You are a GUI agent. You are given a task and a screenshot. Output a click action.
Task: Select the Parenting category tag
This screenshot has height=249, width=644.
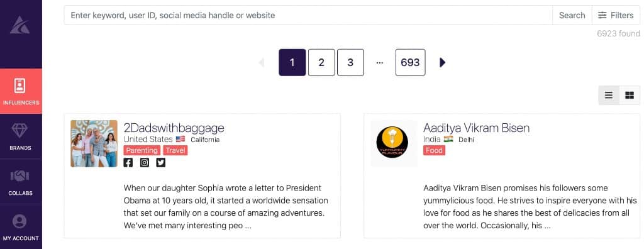142,150
